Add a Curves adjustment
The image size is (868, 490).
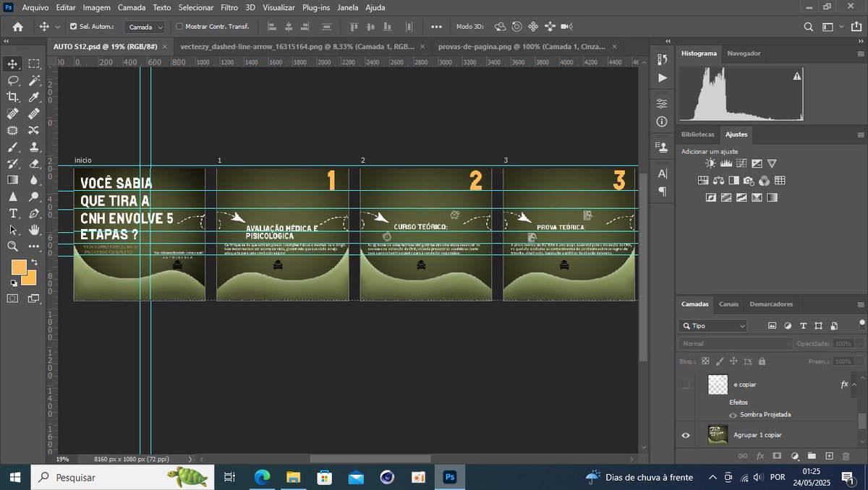point(741,163)
